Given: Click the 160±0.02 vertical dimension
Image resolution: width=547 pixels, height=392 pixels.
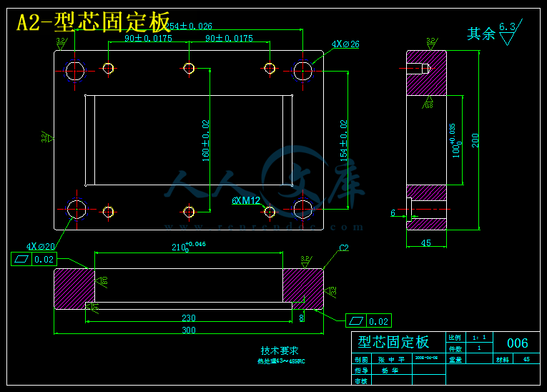Looking at the screenshot, I should (205, 141).
